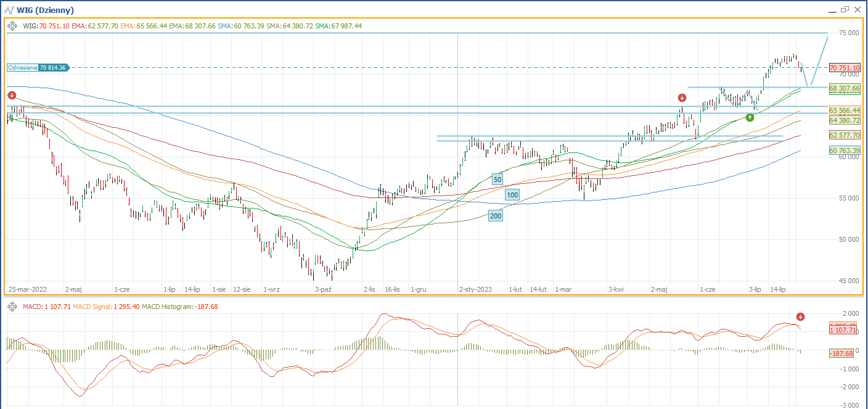Click the pan icon in the MACD panel
Viewport: 868px width, 409px height.
(x=12, y=307)
